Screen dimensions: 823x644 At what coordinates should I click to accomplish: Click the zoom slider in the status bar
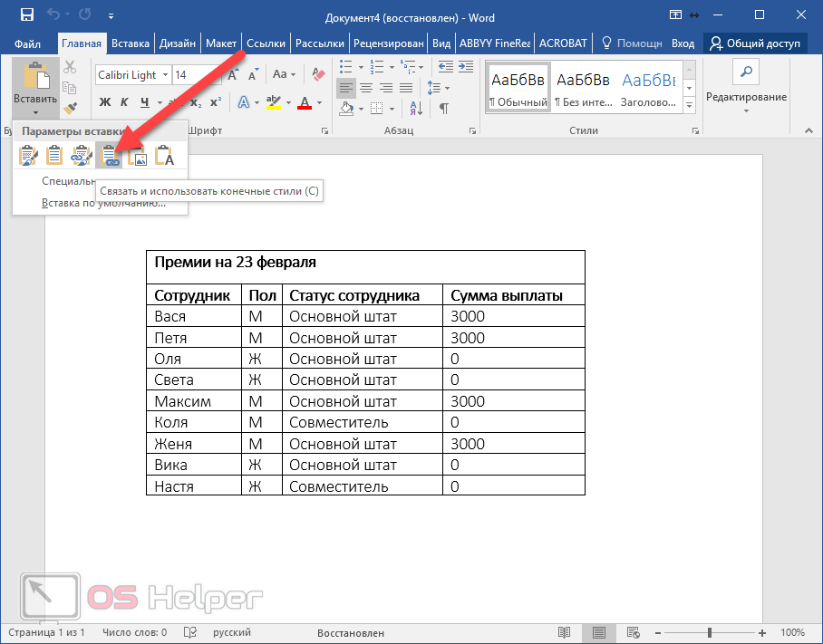click(x=710, y=632)
